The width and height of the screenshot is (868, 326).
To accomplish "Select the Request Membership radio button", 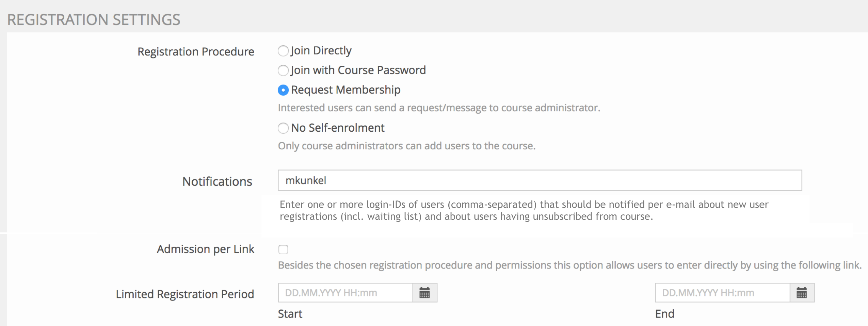I will (283, 90).
